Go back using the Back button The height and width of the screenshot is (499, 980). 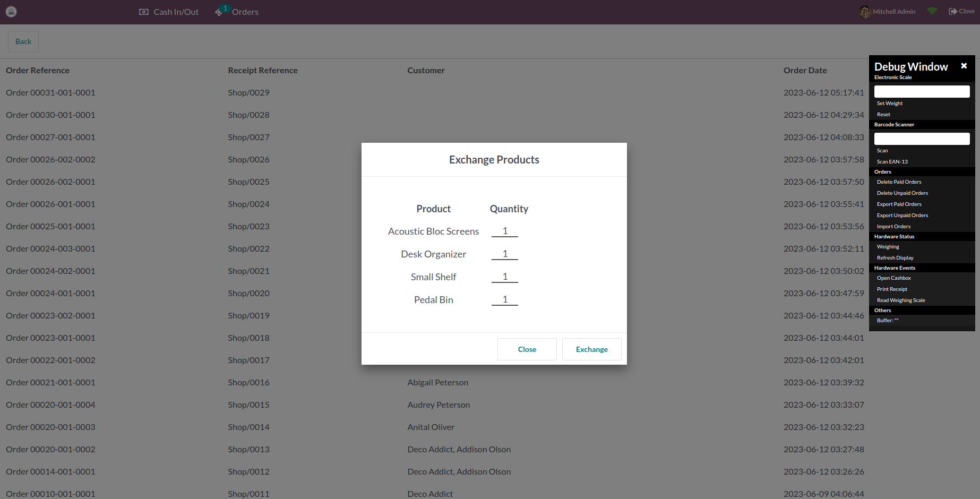[23, 41]
